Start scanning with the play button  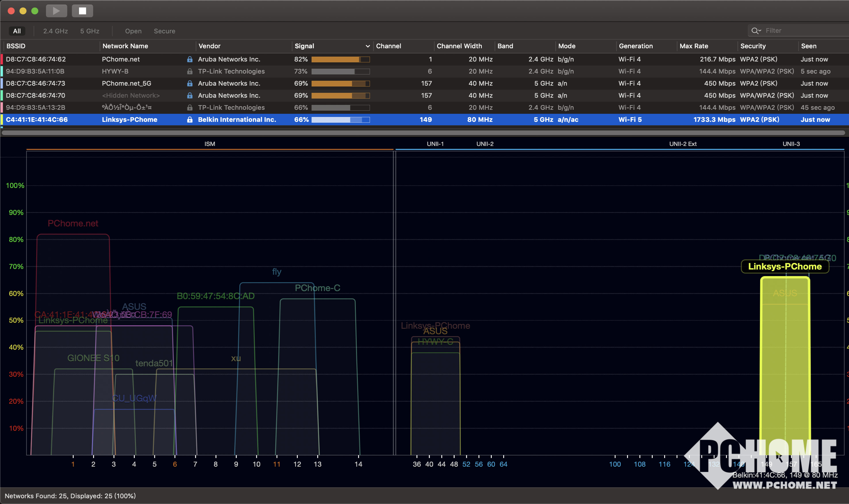click(56, 11)
